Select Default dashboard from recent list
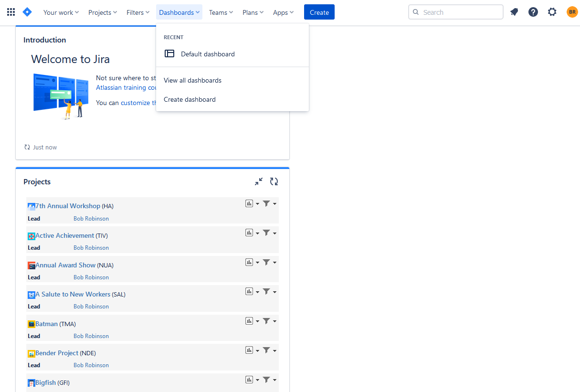Viewport: 580px width, 392px height. pyautogui.click(x=232, y=54)
